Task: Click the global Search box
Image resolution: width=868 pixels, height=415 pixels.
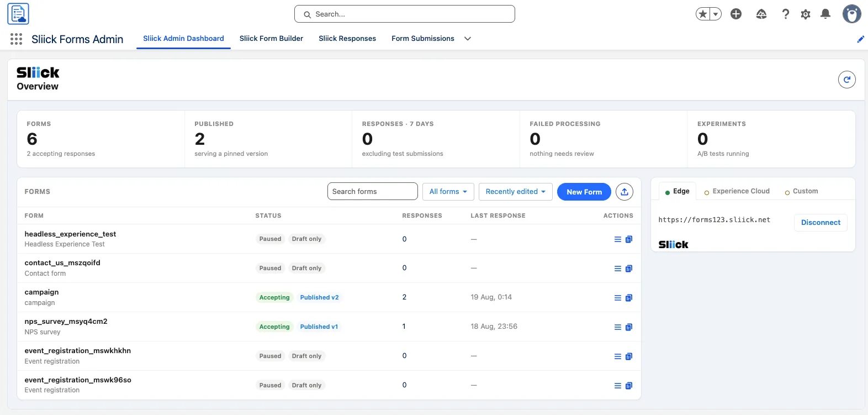Action: click(405, 14)
